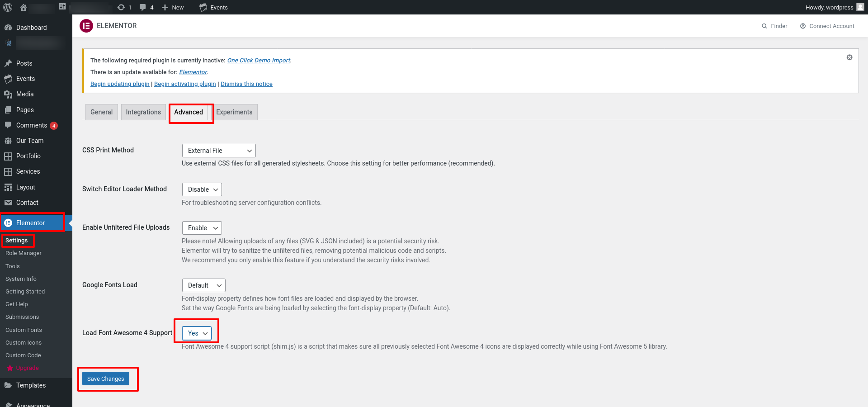
Task: Click the Upgrade link in sidebar
Action: [28, 368]
